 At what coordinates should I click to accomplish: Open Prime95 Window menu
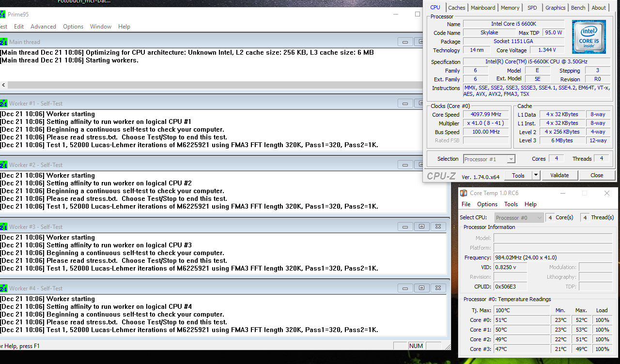101,27
